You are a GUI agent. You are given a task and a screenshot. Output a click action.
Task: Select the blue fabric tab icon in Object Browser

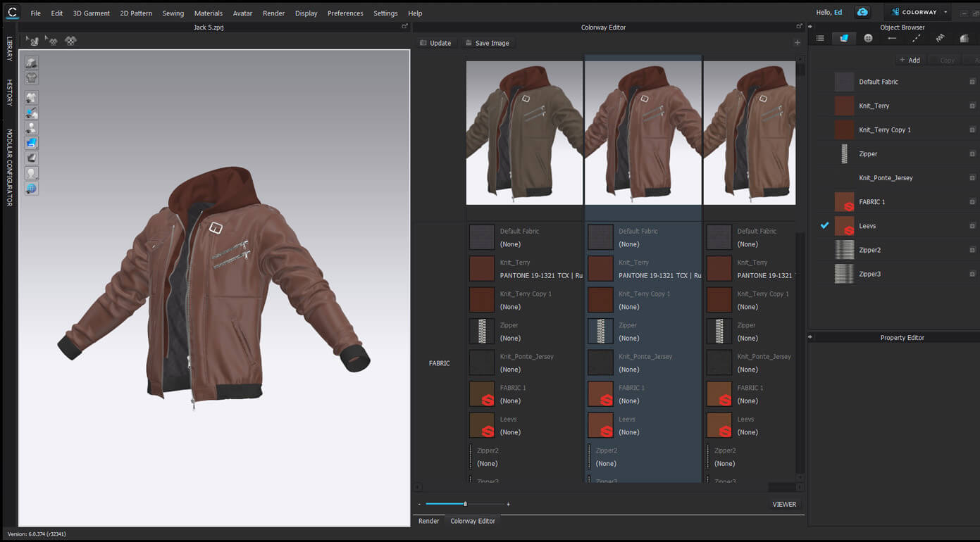(844, 38)
